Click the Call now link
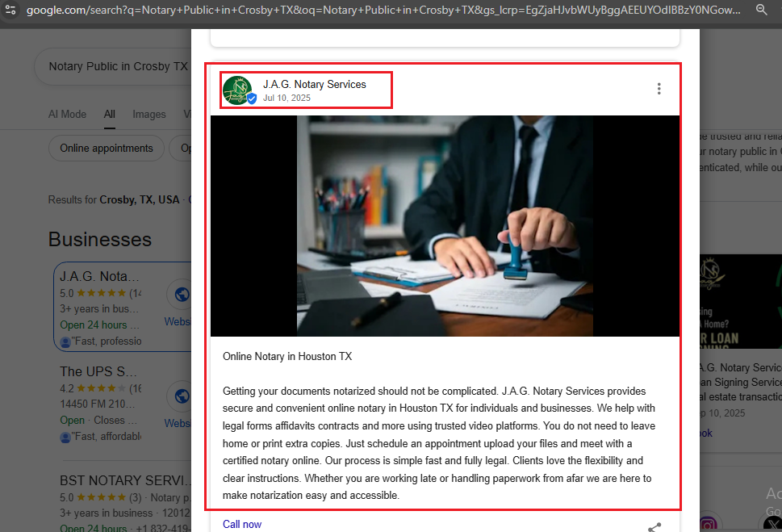782x532 pixels. [242, 524]
